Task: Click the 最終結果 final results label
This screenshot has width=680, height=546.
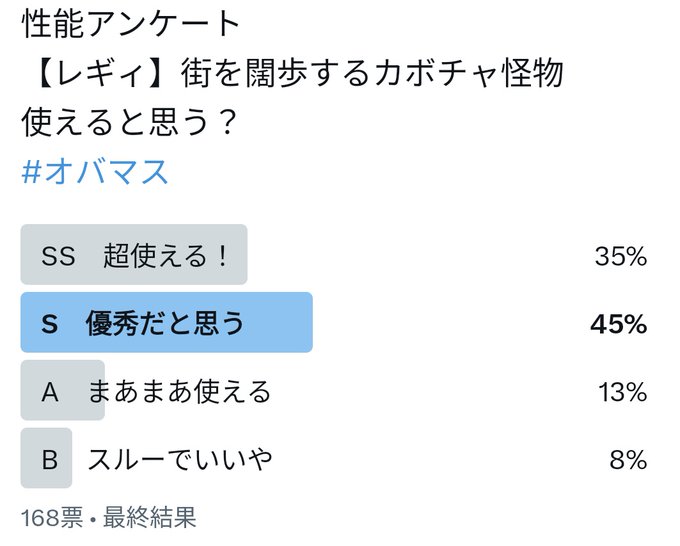Action: click(x=150, y=517)
